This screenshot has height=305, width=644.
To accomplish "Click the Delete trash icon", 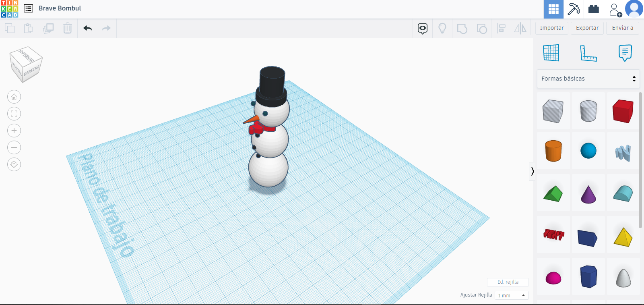I will (x=68, y=28).
